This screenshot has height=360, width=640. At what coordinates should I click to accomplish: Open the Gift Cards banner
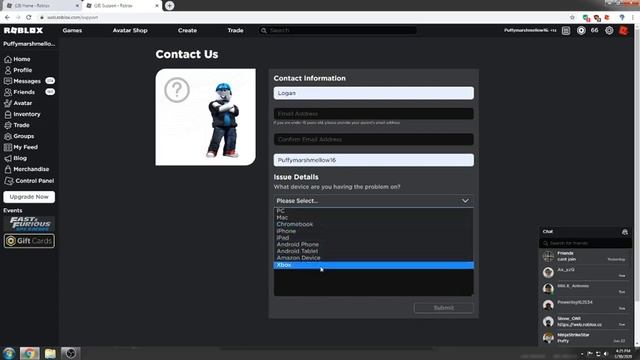[x=29, y=241]
